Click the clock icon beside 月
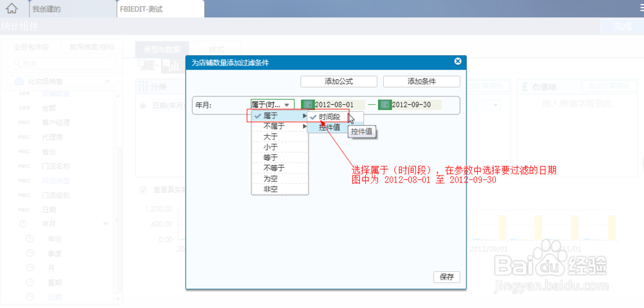This screenshot has width=644, height=308. (x=30, y=267)
